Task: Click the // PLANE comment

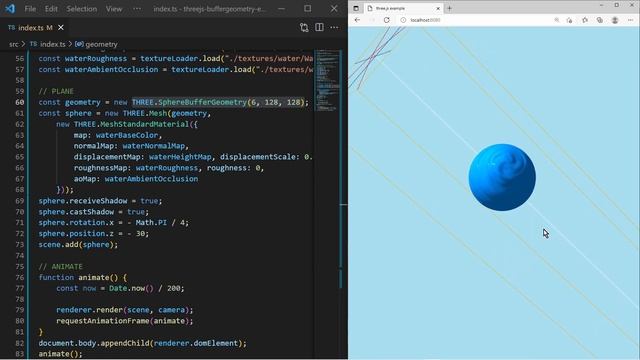Action: click(x=56, y=91)
